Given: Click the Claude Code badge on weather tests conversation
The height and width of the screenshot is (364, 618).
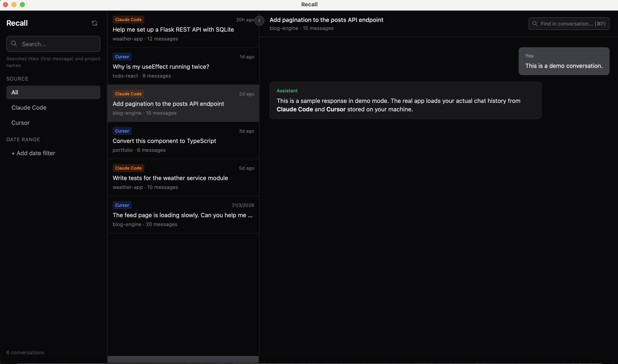Looking at the screenshot, I should pos(128,168).
